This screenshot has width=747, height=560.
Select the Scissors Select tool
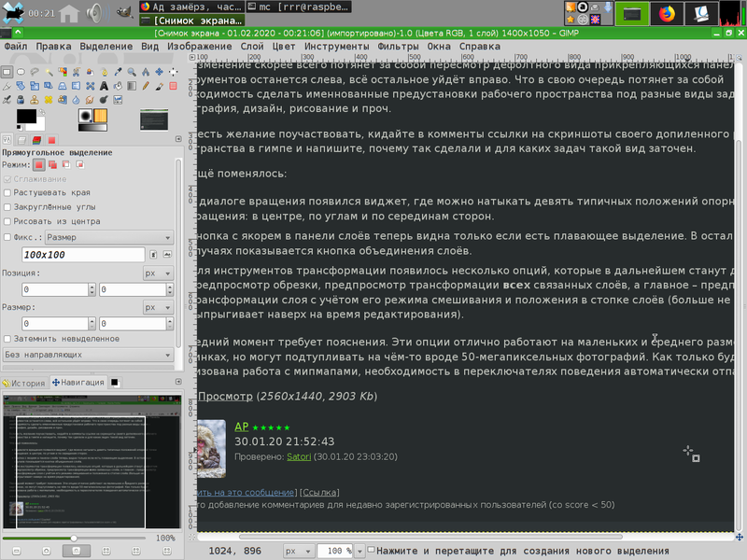77,72
